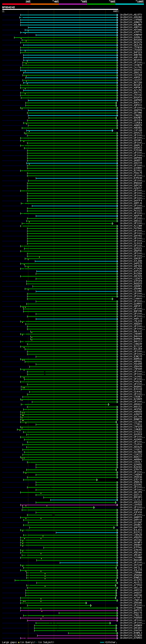
Task: Select the UniRef100_C5P945 label
Action: [x=131, y=369]
